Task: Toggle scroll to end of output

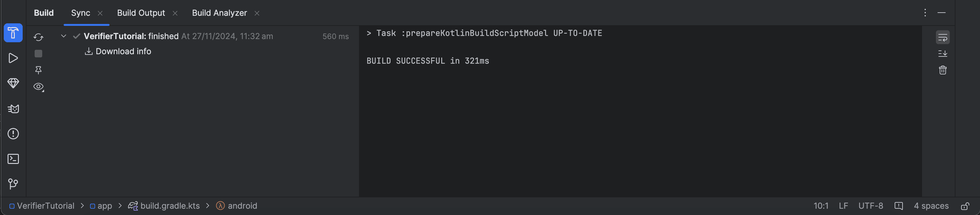Action: pos(942,54)
